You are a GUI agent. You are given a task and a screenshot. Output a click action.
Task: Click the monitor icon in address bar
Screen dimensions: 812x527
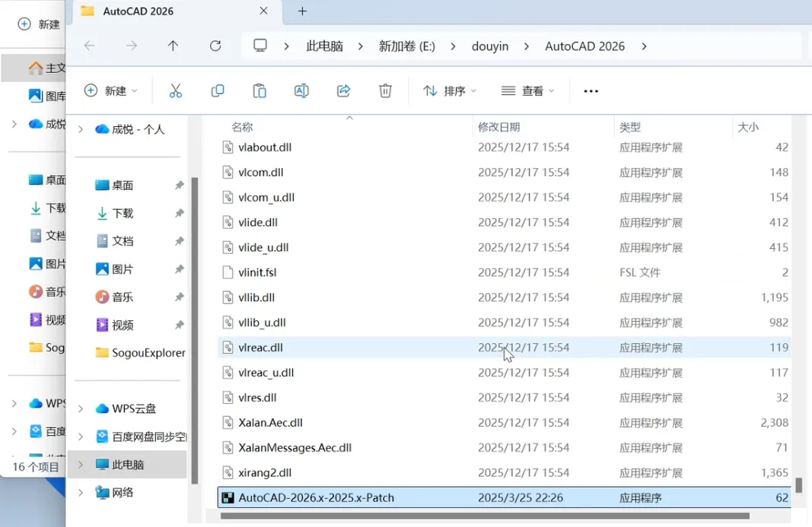(x=260, y=46)
